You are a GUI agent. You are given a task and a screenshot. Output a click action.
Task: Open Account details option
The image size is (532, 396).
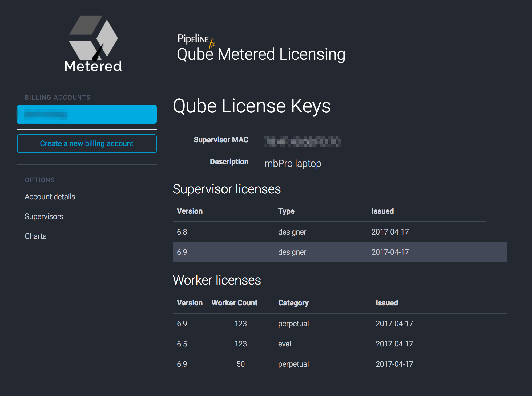point(50,197)
